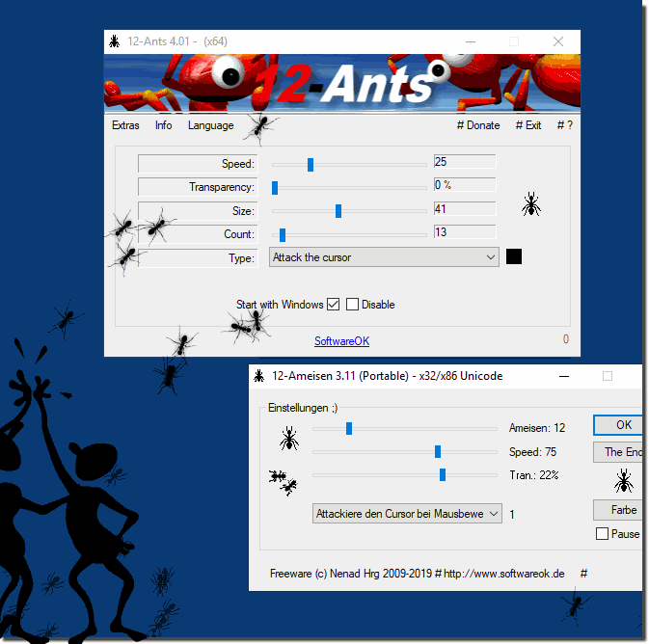Click the Ameisen: 12 label
This screenshot has height=644, width=649.
[537, 428]
